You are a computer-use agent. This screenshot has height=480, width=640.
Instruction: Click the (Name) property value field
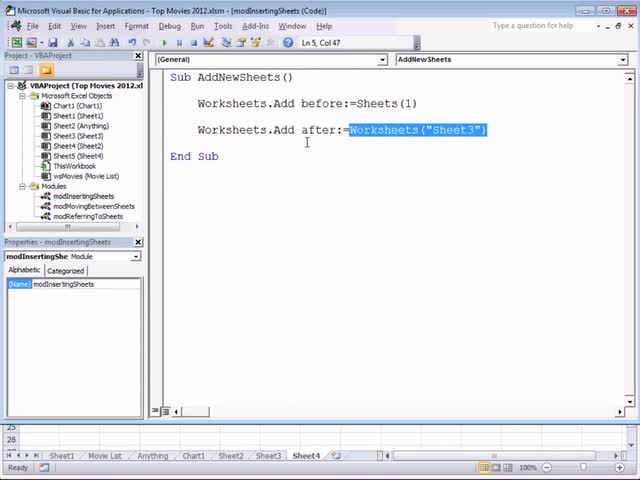pyautogui.click(x=86, y=284)
